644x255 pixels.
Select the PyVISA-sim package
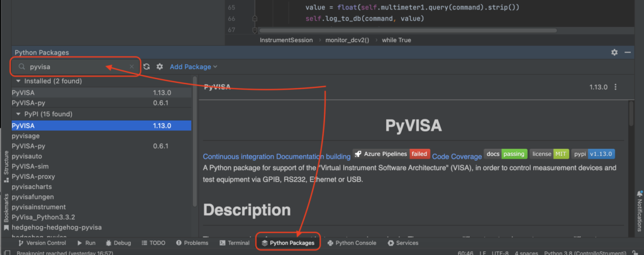click(x=101, y=166)
